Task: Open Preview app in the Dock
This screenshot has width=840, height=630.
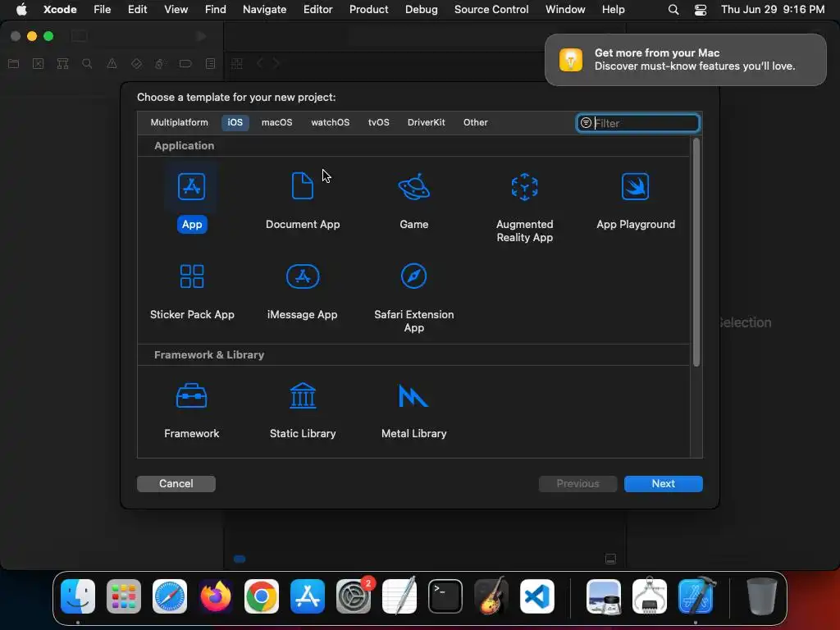Action: [x=604, y=596]
